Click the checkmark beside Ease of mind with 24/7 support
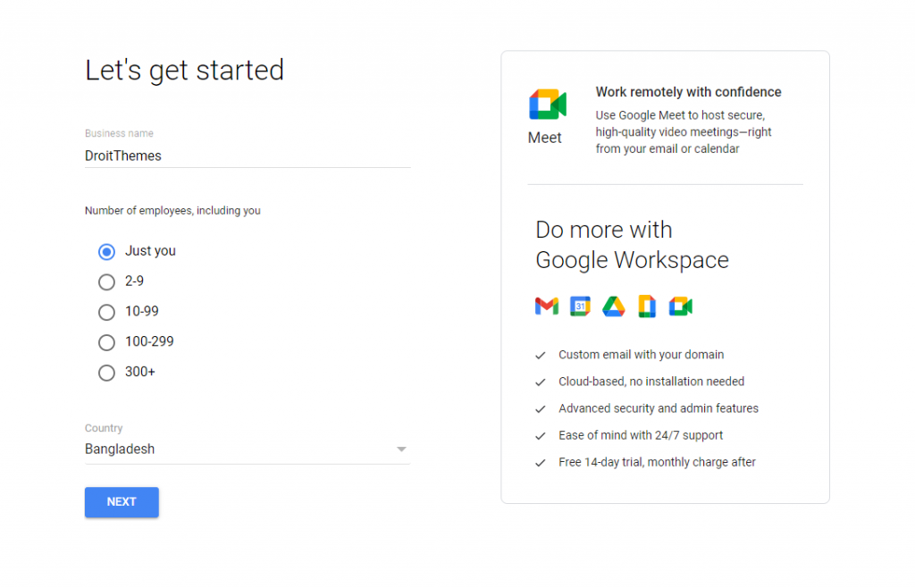The image size is (915, 588). (541, 436)
